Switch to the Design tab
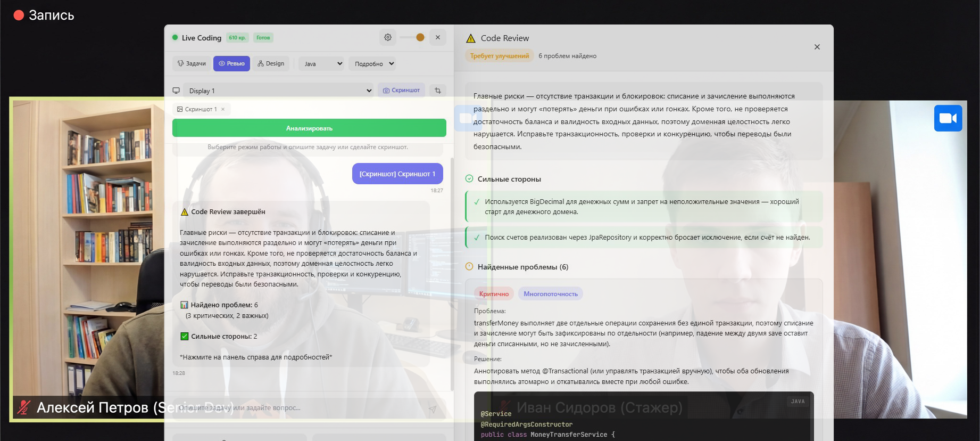980x441 pixels. click(x=271, y=64)
